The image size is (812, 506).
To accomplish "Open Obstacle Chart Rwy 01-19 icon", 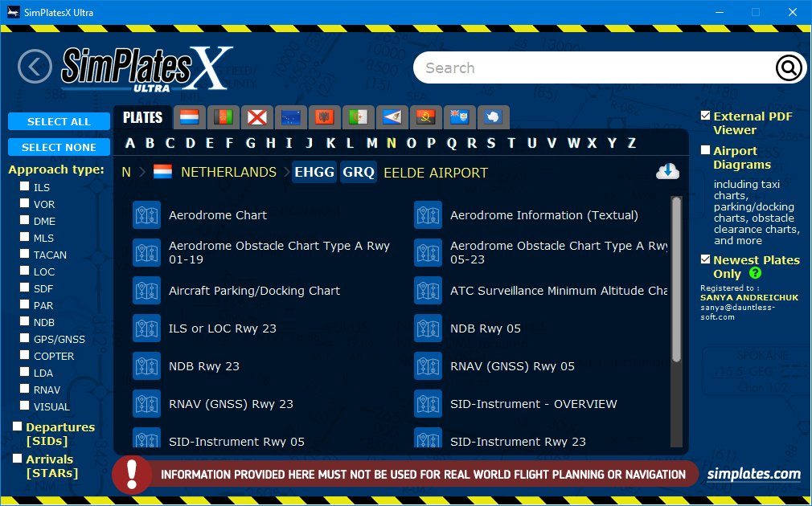I will [146, 252].
